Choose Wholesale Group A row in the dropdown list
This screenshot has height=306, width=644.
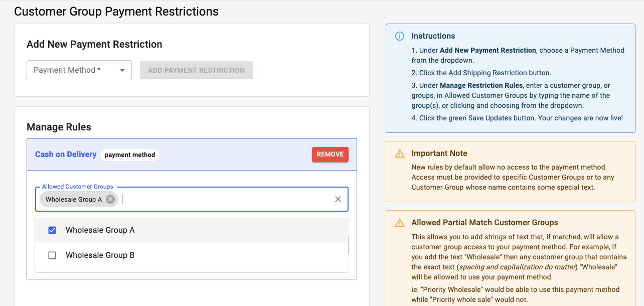tap(100, 230)
